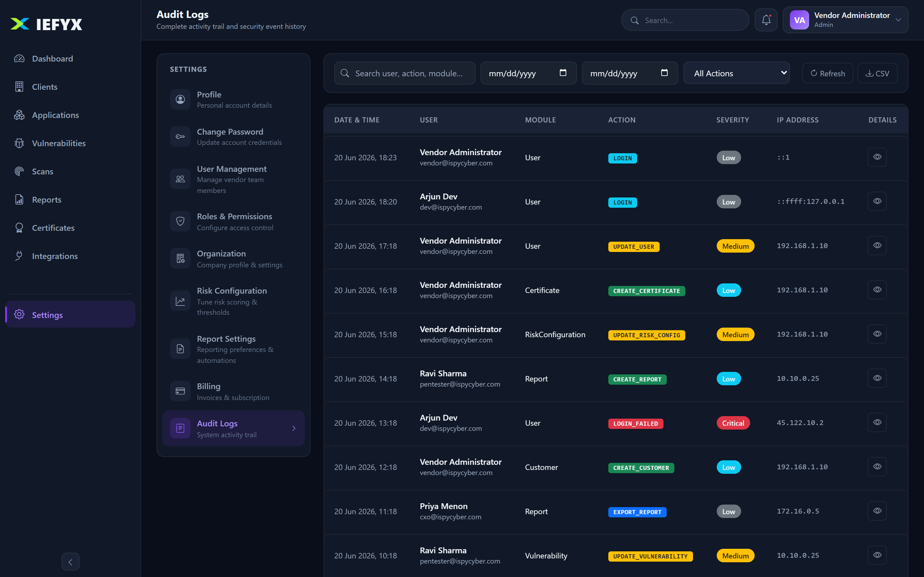View details of CREATE_CERTIFICATE log via eye icon
This screenshot has height=577, width=924.
[877, 290]
